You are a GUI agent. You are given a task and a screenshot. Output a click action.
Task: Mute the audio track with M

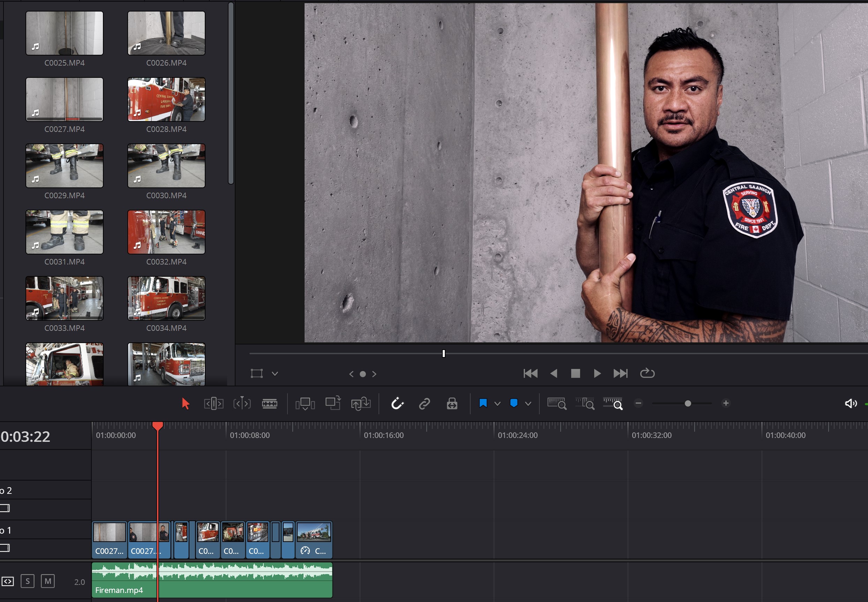[48, 581]
